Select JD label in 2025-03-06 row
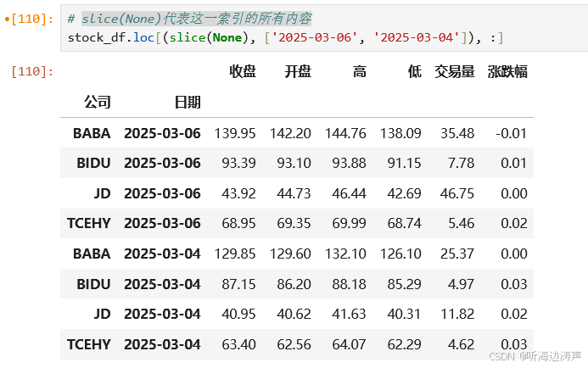Screen dimensions: 588x368 pos(103,193)
